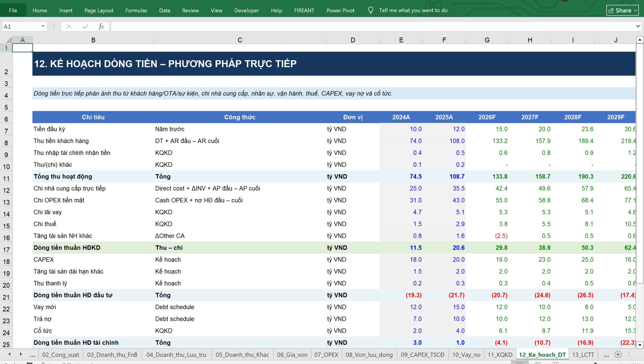Open the Power Pivot ribbon tab
Viewport: 644px width, 364px height.
coord(340,10)
